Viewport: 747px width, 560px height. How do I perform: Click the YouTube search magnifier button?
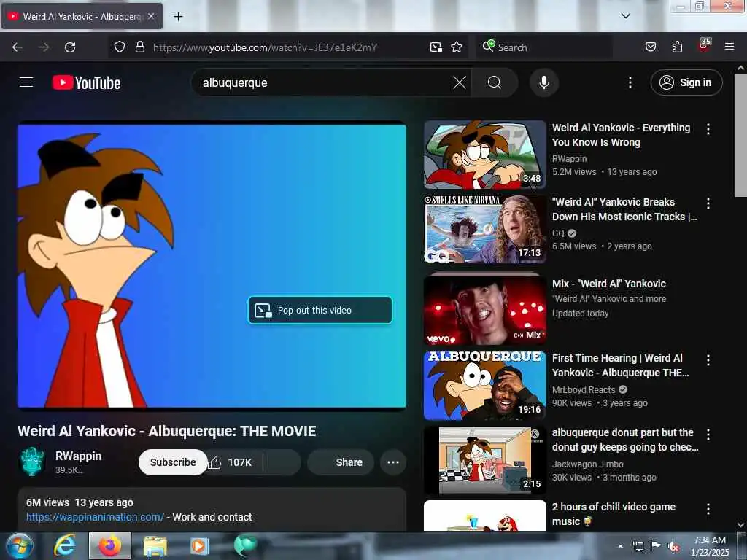pos(495,82)
